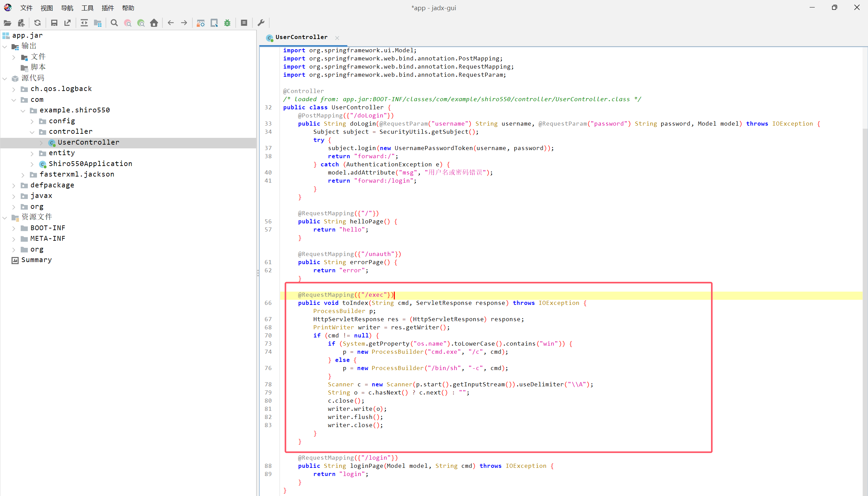Screen dimensions: 868x496
Task: Click the app.jar root icon
Action: click(x=6, y=35)
